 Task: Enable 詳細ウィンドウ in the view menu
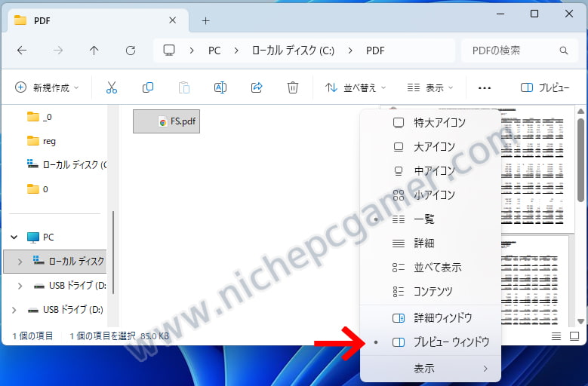pyautogui.click(x=442, y=317)
